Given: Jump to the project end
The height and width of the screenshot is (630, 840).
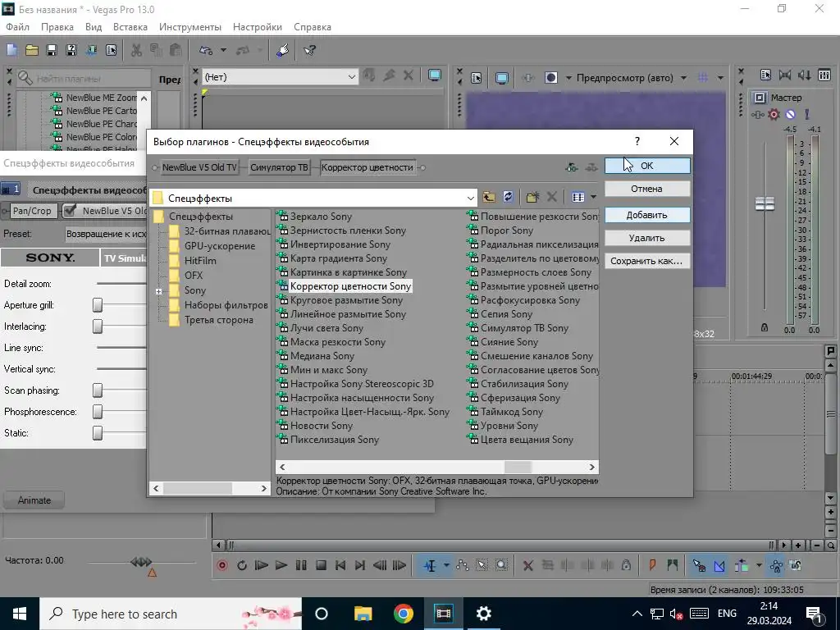Looking at the screenshot, I should point(360,565).
